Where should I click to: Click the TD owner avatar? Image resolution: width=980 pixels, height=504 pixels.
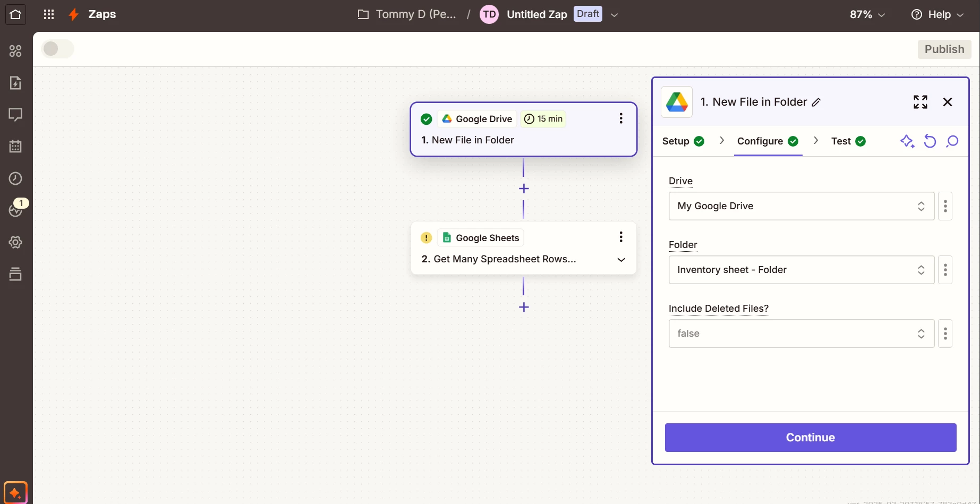(489, 14)
